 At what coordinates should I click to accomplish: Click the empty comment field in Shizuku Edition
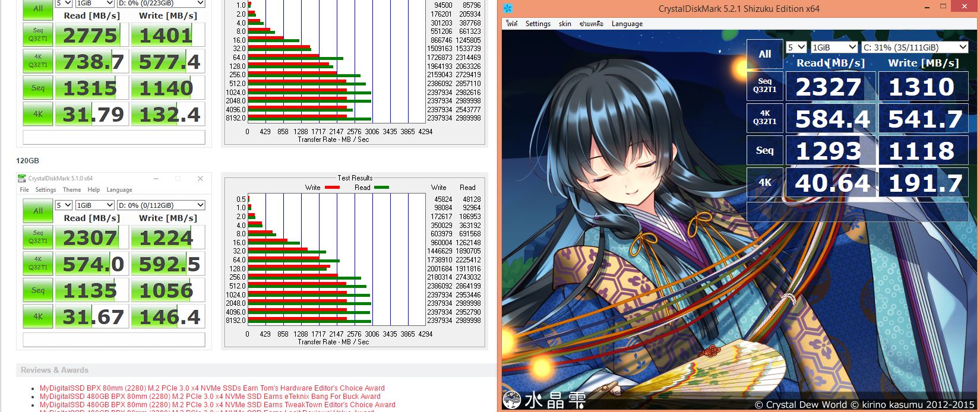pos(857,211)
